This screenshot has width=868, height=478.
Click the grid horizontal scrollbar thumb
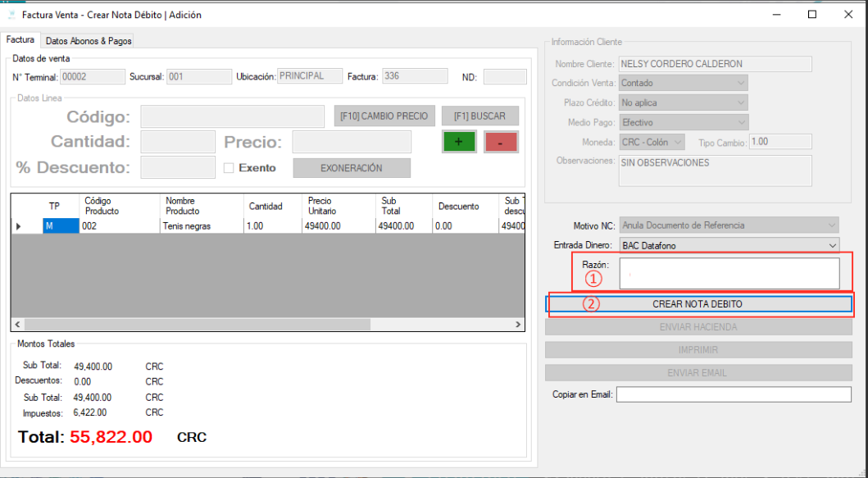click(197, 325)
